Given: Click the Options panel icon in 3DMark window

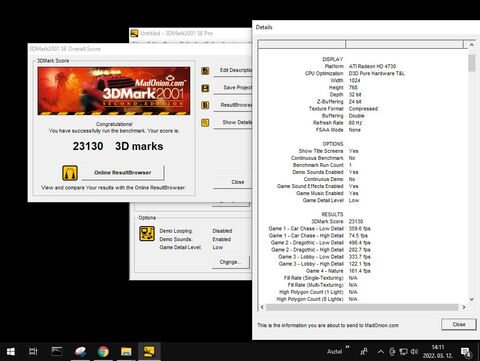Looking at the screenshot, I should tap(147, 233).
